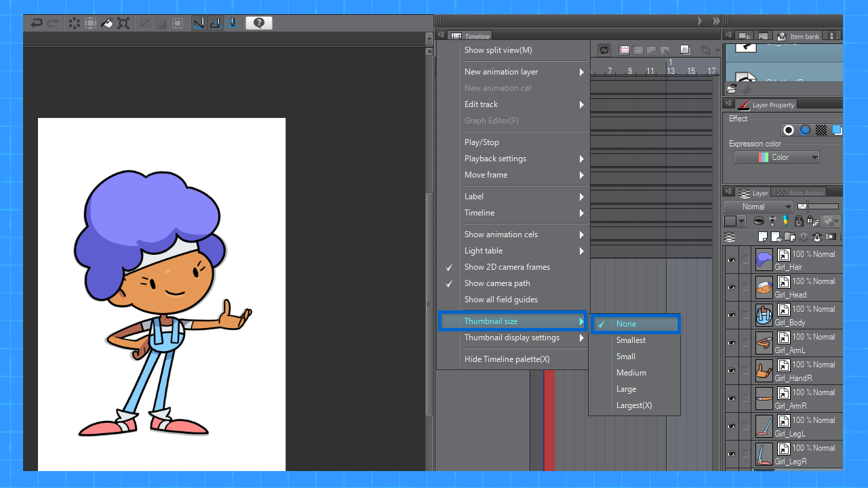Choose Medium thumbnail size

(631, 373)
